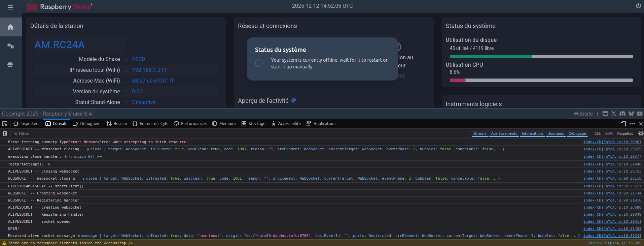This screenshot has height=246, width=644.
Task: Activate the element picker tool
Action: [x=5, y=124]
